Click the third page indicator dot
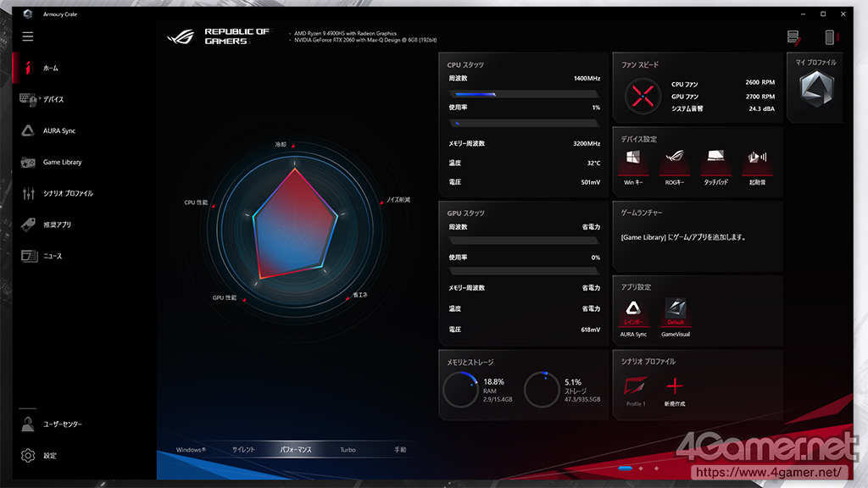Viewport: 868px width, 488px height. tap(657, 468)
